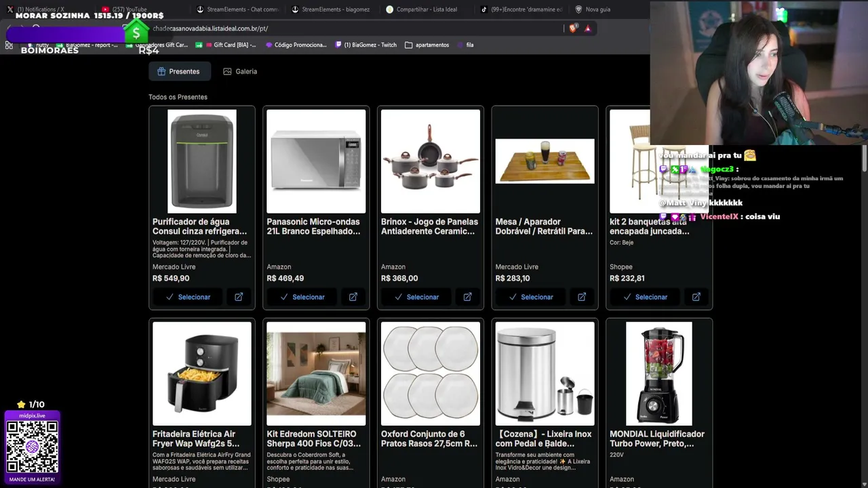Switch to StreamElements biagomez tab
Screen dimensions: 868x488
coord(332,9)
